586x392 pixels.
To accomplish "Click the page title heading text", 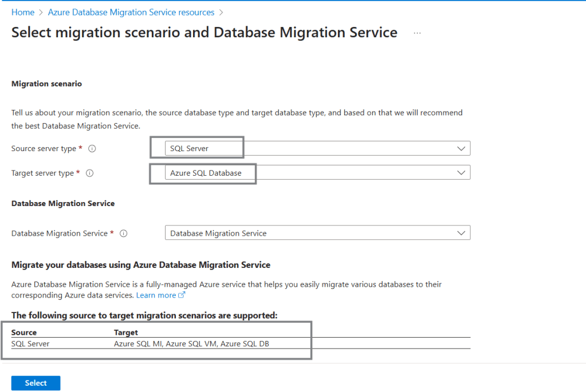I will tap(204, 33).
